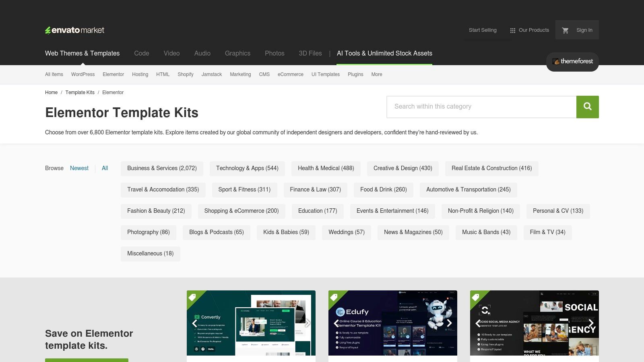Open the Our Products grid icon
This screenshot has width=644, height=362.
coord(512,30)
